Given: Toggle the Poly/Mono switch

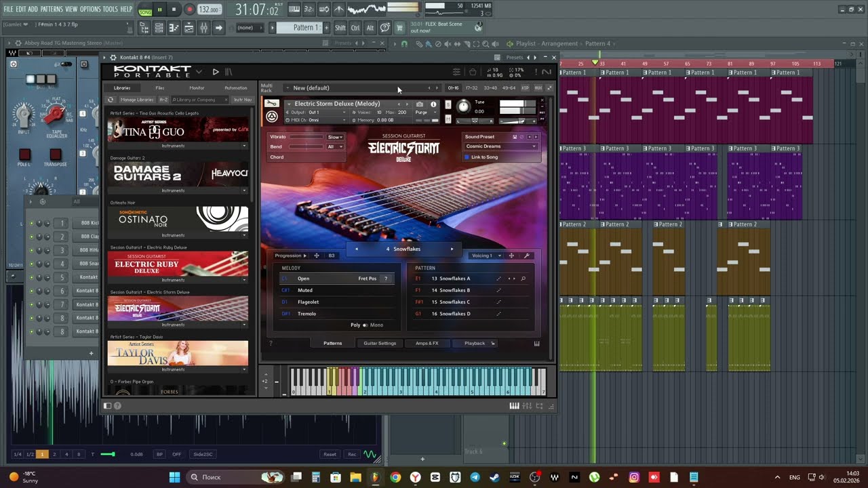Looking at the screenshot, I should coord(365,325).
